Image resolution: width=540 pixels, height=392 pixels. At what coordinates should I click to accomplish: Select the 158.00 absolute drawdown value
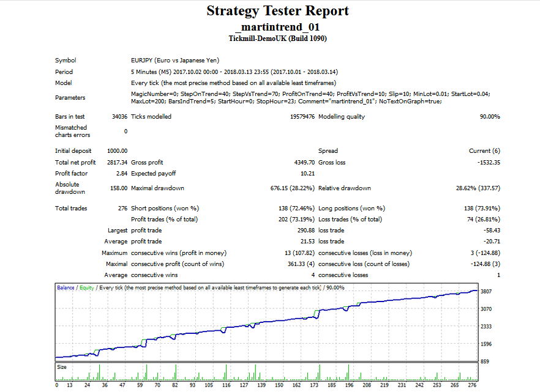[119, 188]
